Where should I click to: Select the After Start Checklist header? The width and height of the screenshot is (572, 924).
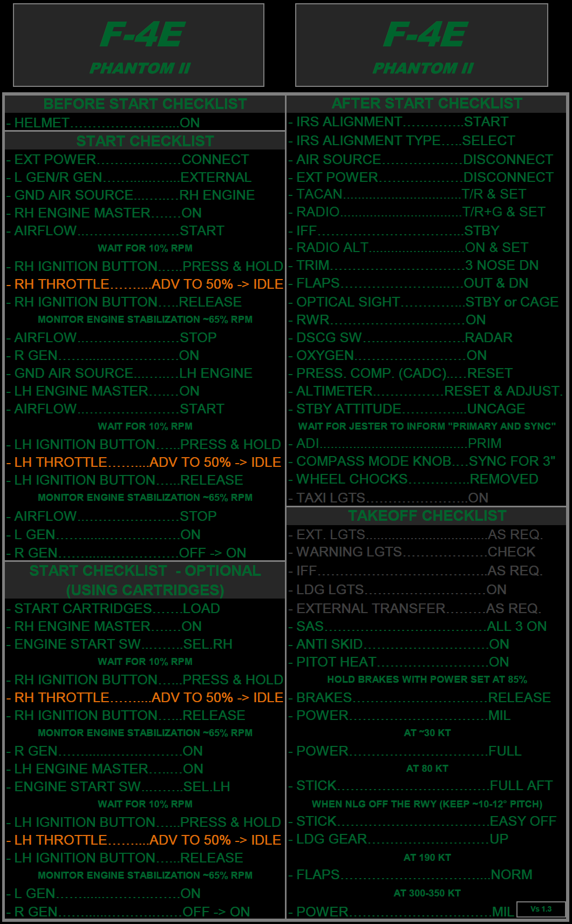tap(426, 103)
